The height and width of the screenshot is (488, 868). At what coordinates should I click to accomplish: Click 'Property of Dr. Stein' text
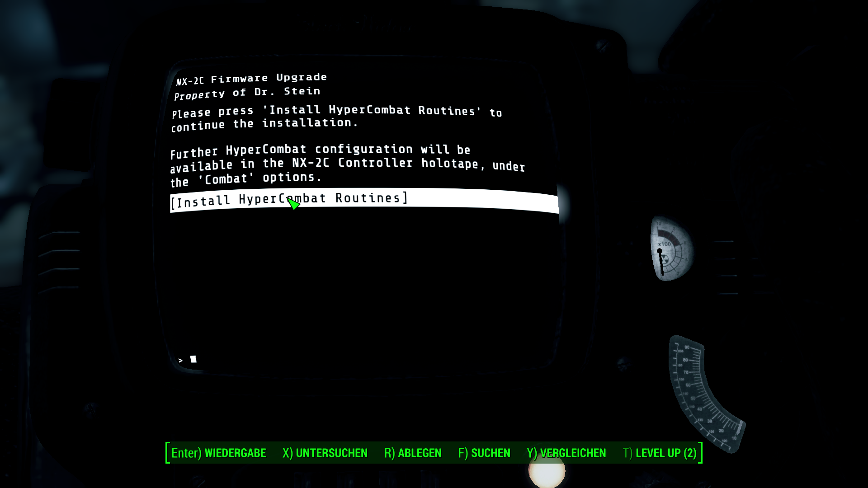coord(247,93)
